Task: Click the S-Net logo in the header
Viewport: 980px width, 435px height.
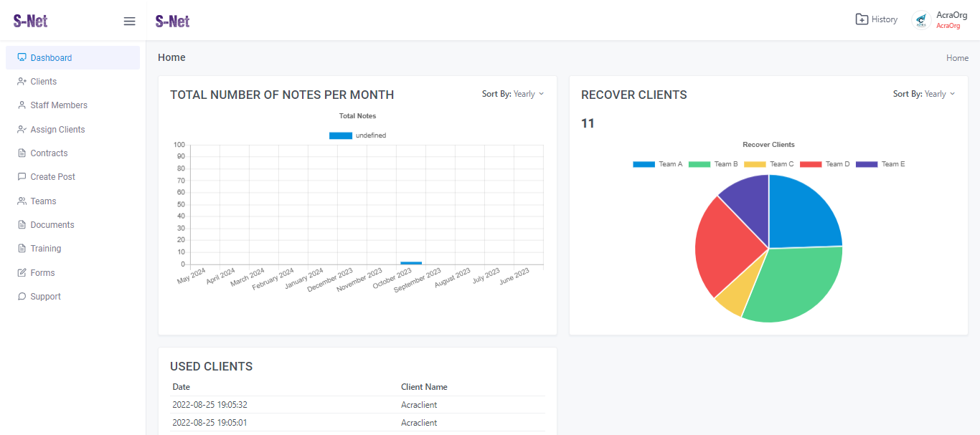Action: click(173, 21)
